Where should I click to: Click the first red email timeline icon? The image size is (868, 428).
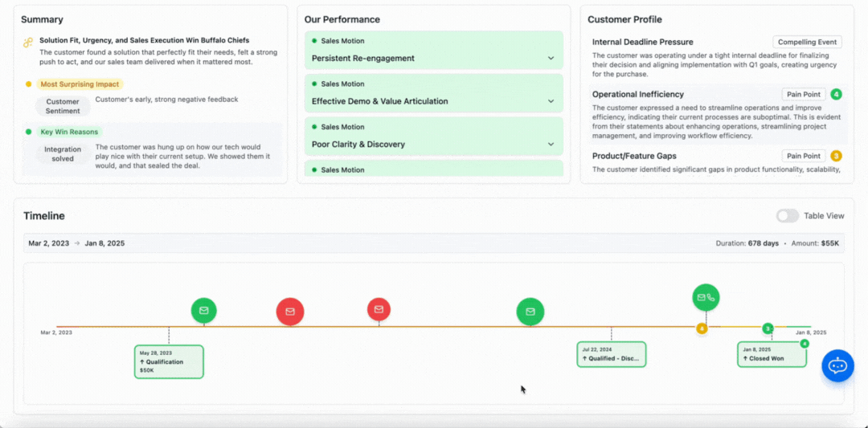[290, 312]
